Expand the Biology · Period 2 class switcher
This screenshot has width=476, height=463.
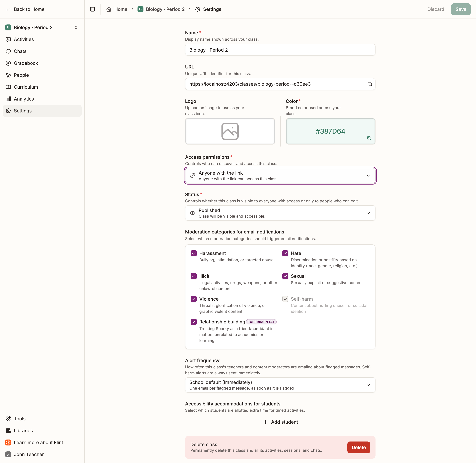(x=42, y=27)
